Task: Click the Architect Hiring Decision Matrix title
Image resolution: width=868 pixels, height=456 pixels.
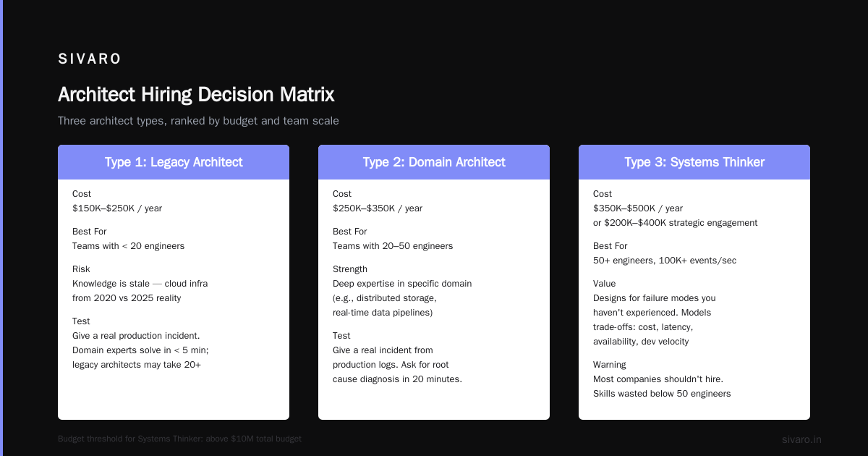Action: point(196,95)
